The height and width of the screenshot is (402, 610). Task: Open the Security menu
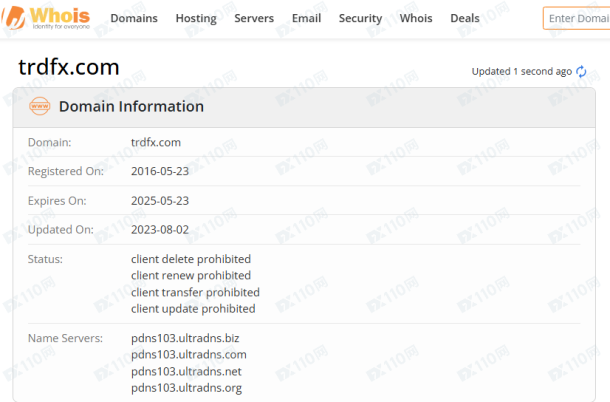click(360, 18)
